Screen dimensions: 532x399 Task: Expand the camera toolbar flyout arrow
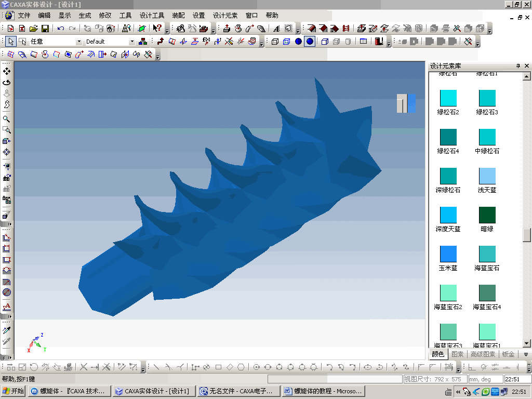tap(9, 224)
